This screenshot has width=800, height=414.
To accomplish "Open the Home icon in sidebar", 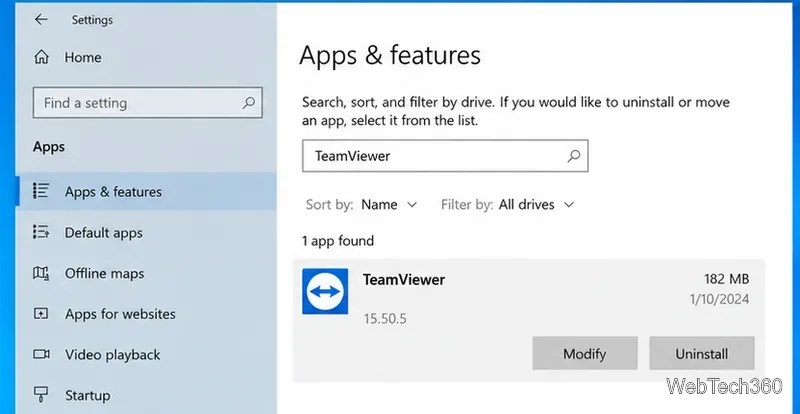I will point(41,57).
